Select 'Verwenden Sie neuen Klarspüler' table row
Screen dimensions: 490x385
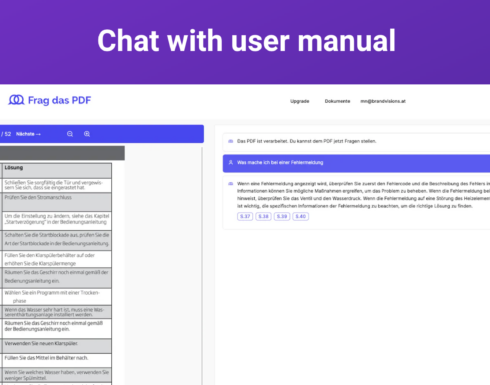coord(57,346)
